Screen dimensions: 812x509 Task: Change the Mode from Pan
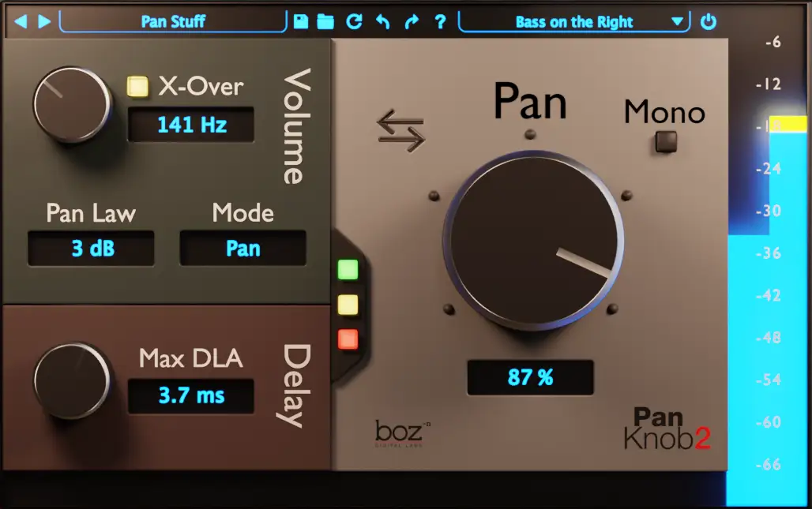coord(242,248)
